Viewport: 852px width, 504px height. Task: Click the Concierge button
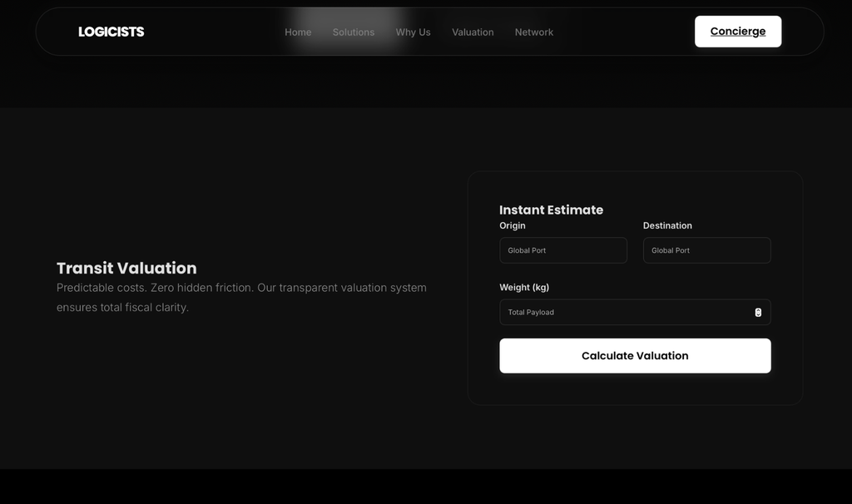(x=737, y=31)
